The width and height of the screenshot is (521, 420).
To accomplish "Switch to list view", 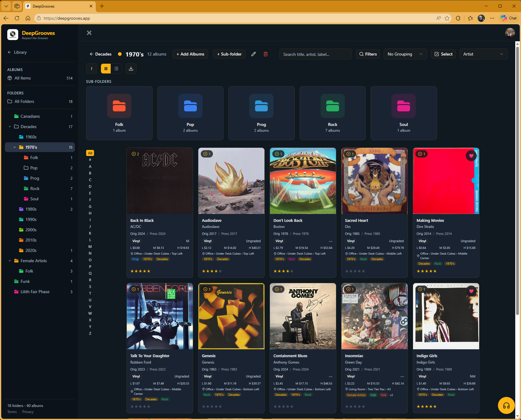I will pos(116,69).
